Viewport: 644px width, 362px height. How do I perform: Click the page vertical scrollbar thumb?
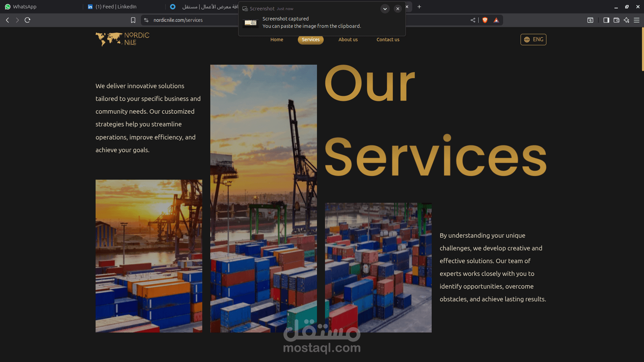[x=642, y=49]
